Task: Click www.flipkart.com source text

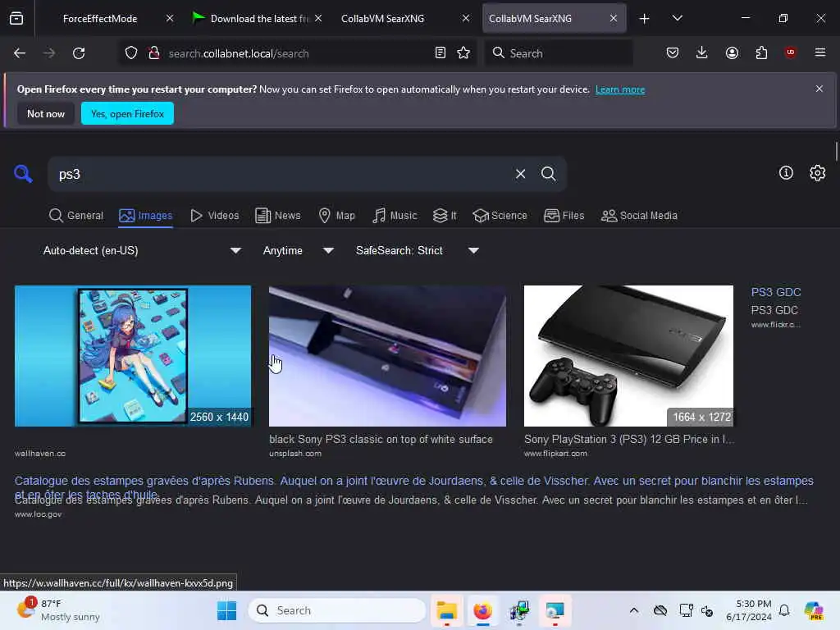Action: coord(555,453)
